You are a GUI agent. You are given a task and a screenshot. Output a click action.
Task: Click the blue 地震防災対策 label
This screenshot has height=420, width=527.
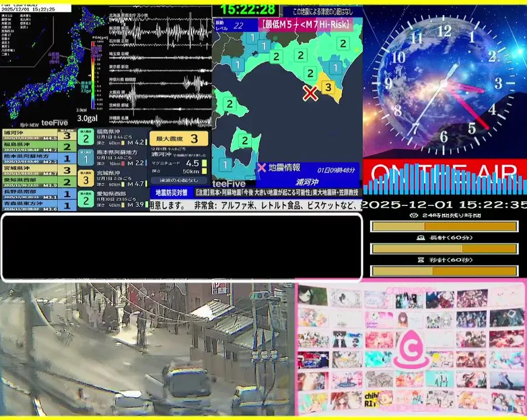tap(172, 192)
